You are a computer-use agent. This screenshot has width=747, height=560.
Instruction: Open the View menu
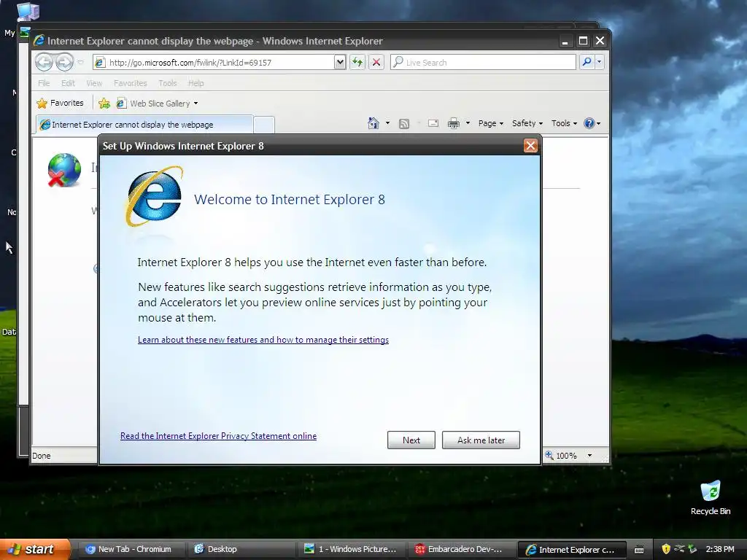pyautogui.click(x=94, y=83)
